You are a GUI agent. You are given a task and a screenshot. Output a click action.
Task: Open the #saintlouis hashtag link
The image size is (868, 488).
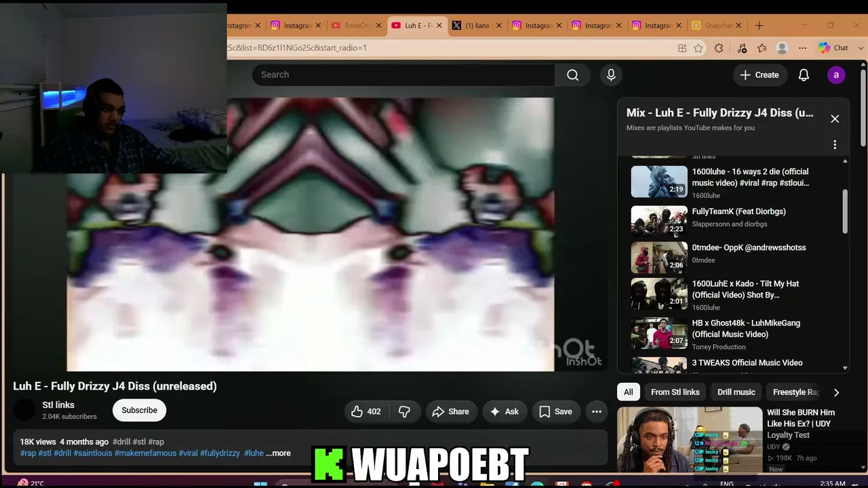point(92,453)
